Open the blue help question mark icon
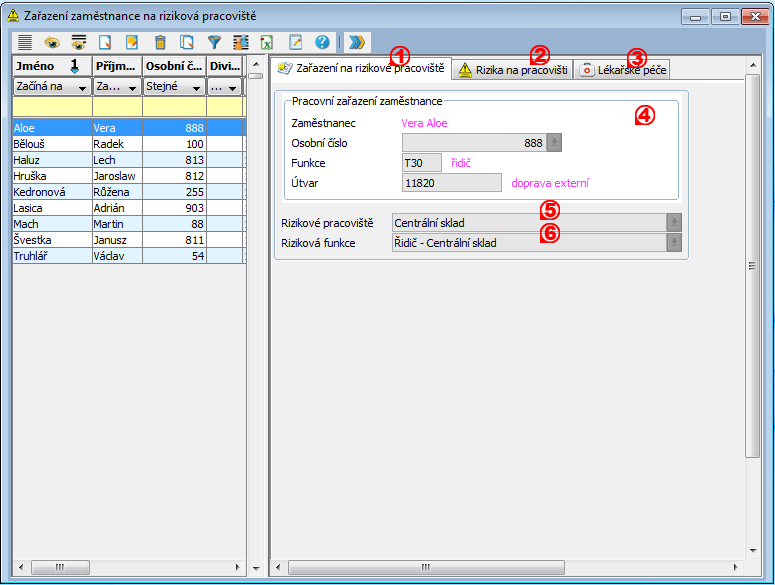Viewport: 775px width, 585px height. tap(322, 43)
